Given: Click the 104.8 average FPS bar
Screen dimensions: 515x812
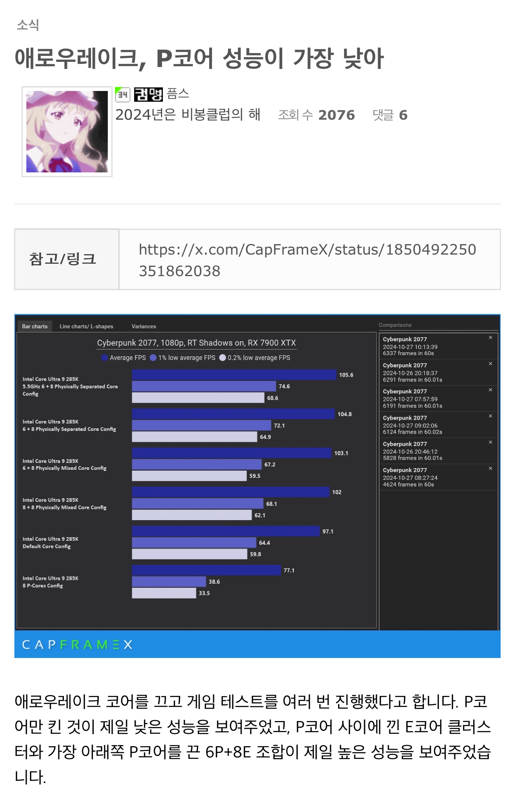Looking at the screenshot, I should pyautogui.click(x=233, y=414).
